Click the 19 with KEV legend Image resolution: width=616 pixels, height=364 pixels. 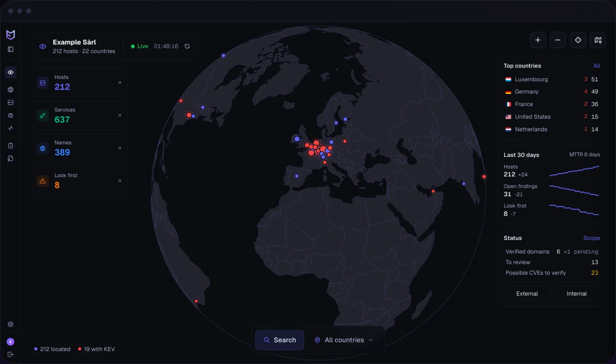point(96,349)
